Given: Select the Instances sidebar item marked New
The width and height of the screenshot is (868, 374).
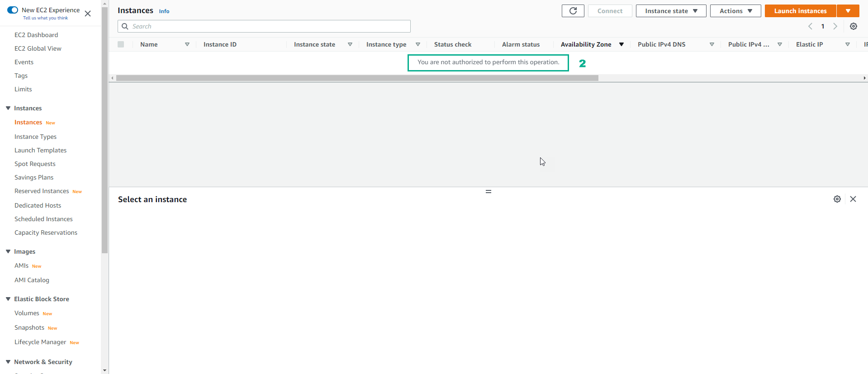Looking at the screenshot, I should [28, 122].
